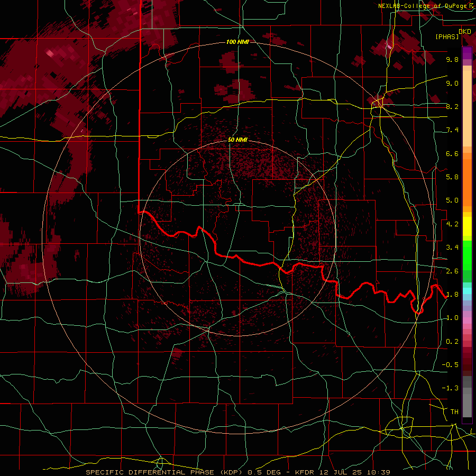The image size is (476, 476).
Task: Click the 0.2 scale label
Action: click(452, 342)
